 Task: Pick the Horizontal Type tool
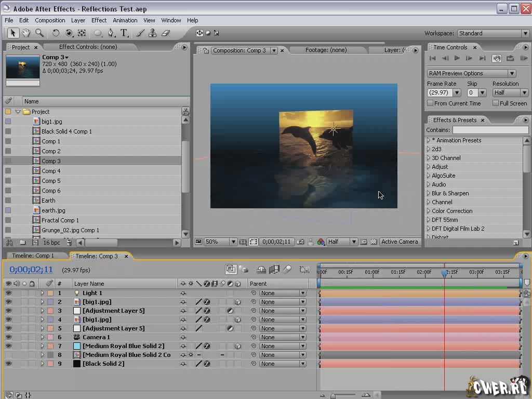point(124,33)
